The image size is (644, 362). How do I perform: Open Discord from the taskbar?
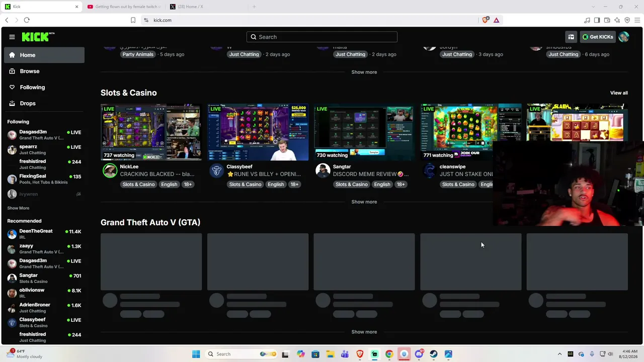click(x=419, y=354)
